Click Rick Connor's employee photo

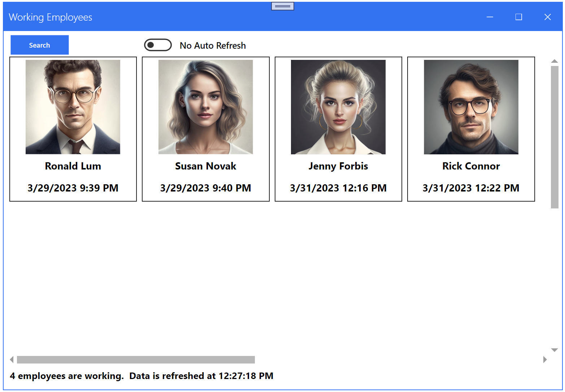click(x=471, y=106)
